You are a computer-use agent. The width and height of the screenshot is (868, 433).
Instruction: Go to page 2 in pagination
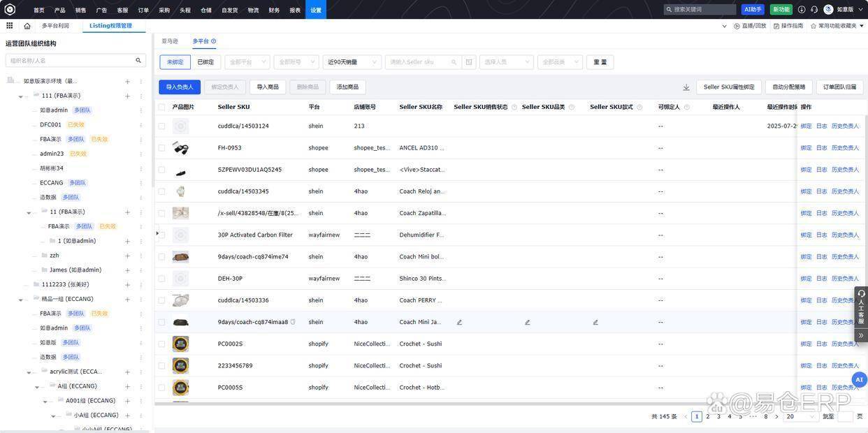click(x=708, y=417)
